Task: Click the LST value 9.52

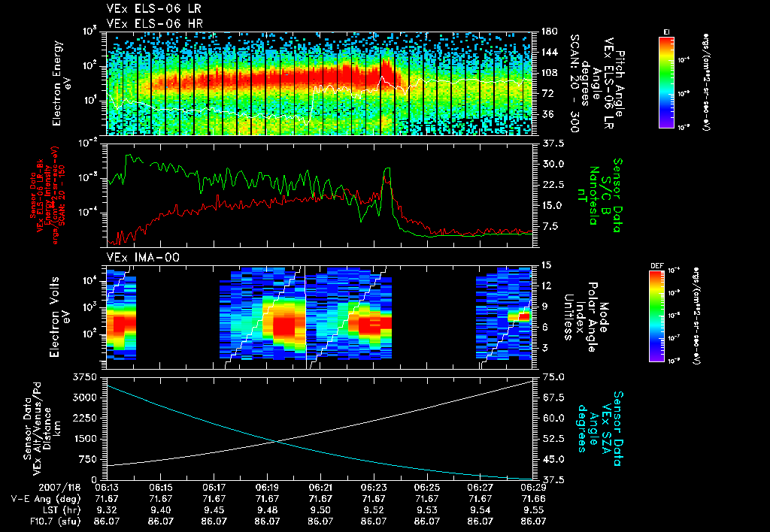Action: coord(374,510)
